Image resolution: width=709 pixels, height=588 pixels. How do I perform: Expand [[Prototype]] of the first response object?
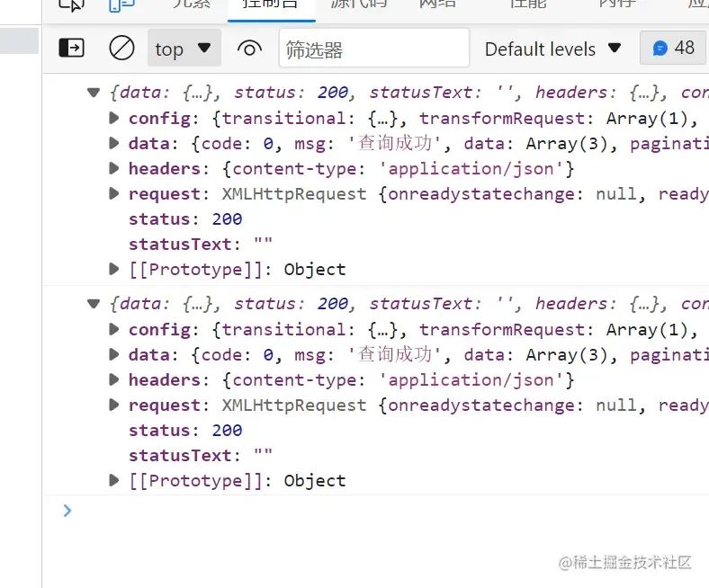click(x=113, y=269)
